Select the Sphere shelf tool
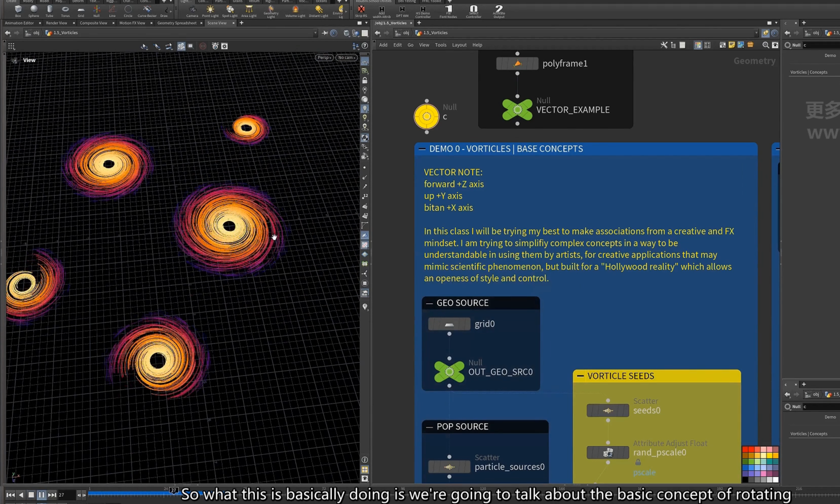The height and width of the screenshot is (504, 840). click(x=33, y=11)
